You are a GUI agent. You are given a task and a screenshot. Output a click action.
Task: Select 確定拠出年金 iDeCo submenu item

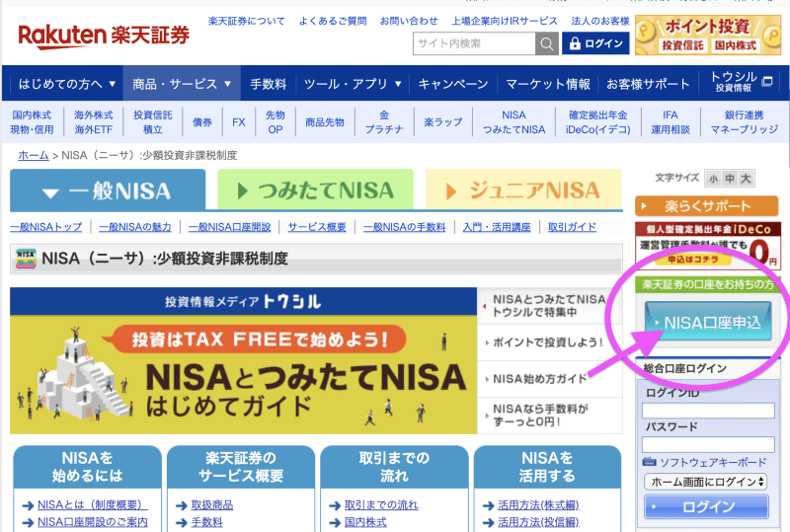coord(598,122)
